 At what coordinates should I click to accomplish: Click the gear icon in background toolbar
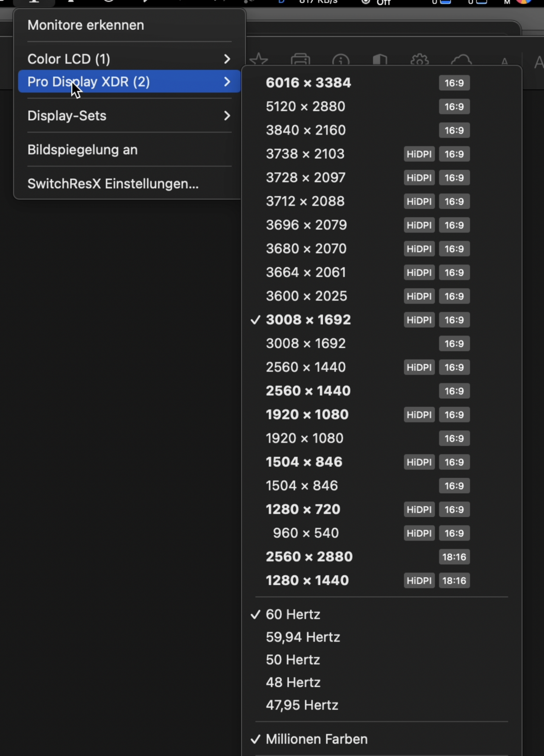click(420, 60)
